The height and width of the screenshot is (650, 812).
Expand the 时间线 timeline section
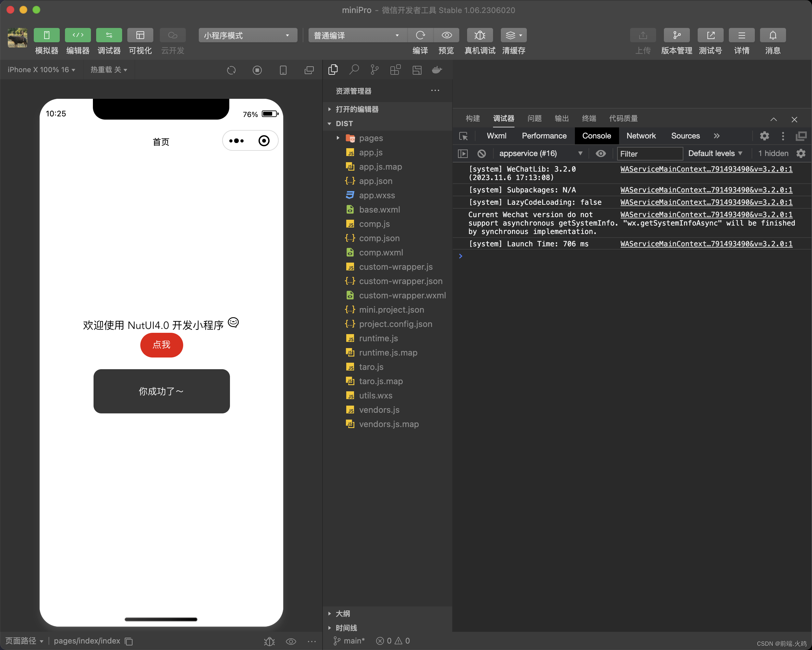[387, 628]
